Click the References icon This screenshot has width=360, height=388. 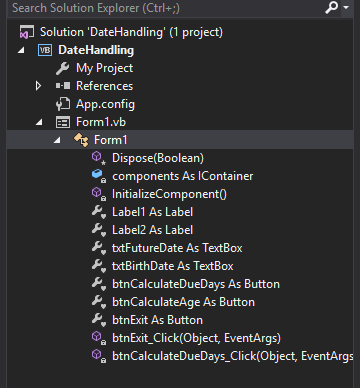pyautogui.click(x=63, y=86)
